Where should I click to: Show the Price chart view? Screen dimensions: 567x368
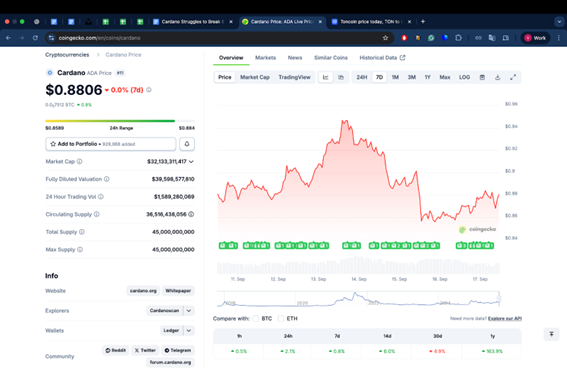click(225, 77)
